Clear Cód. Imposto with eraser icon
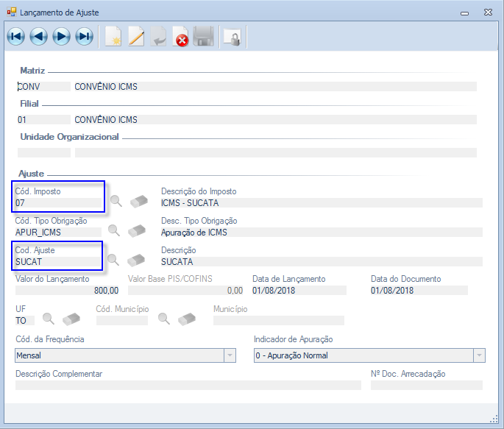The image size is (504, 429). click(138, 201)
